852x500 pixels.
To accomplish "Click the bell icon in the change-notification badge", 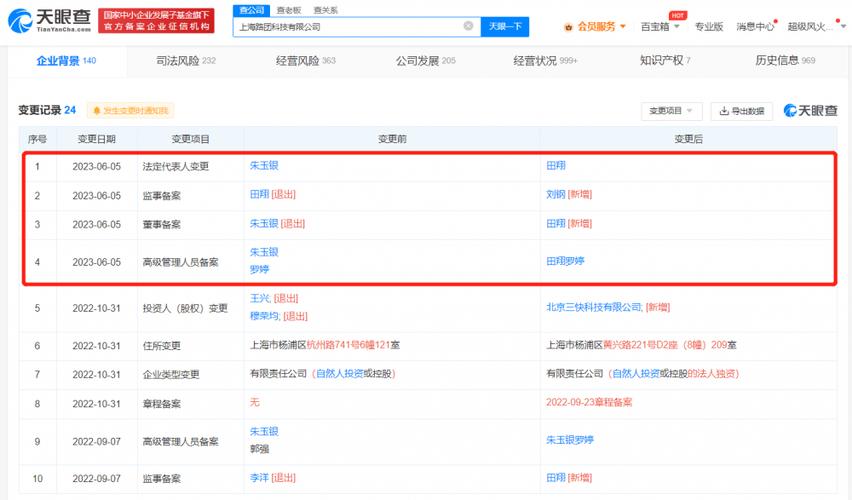I will pos(97,111).
